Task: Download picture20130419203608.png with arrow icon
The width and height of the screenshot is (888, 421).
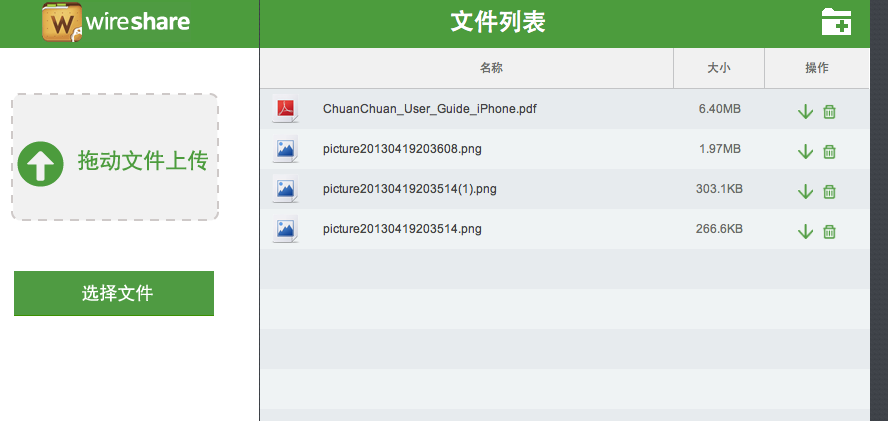Action: coord(805,152)
